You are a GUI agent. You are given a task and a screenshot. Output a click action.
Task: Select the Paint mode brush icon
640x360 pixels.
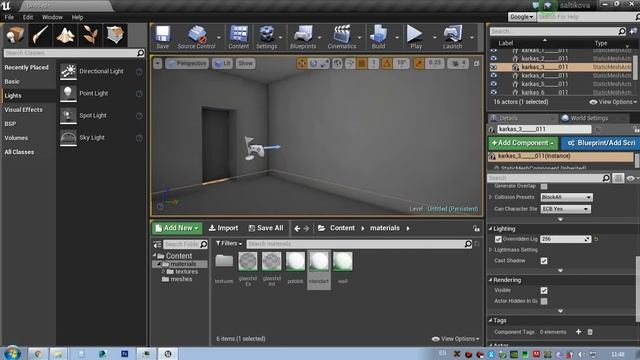coord(40,35)
